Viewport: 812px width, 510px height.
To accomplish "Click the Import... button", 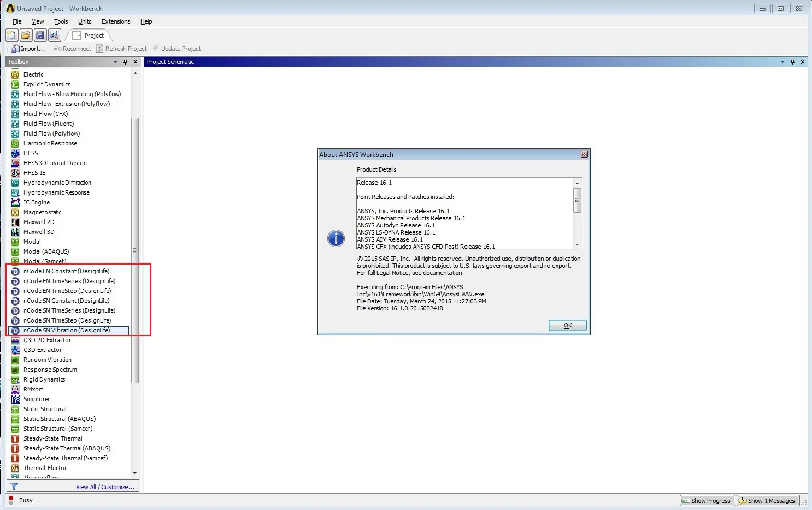I will click(28, 49).
